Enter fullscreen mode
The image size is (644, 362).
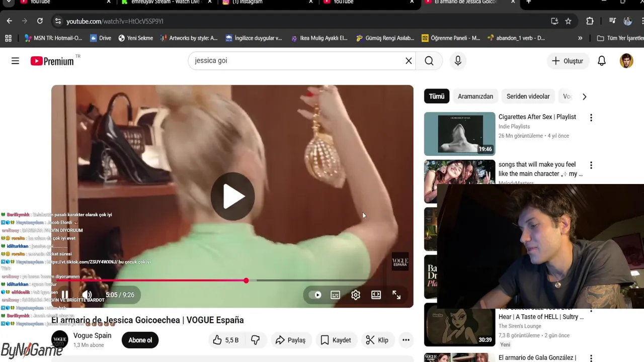[396, 295]
